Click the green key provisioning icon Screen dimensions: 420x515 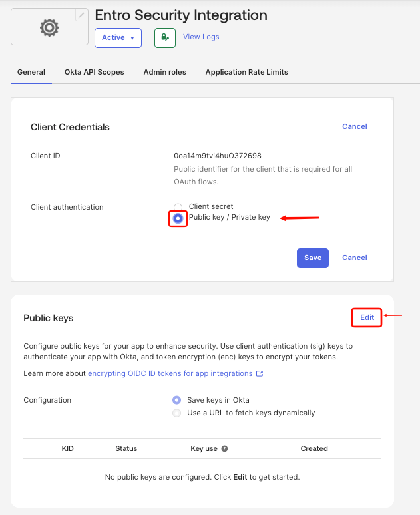tap(165, 38)
